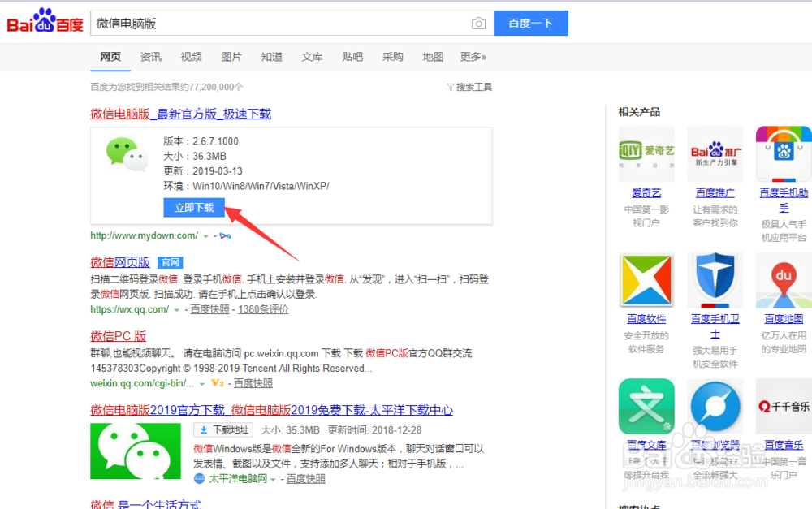This screenshot has width=812, height=509.
Task: Open 百度快照 for 太平洋电脑网 result
Action: point(306,479)
